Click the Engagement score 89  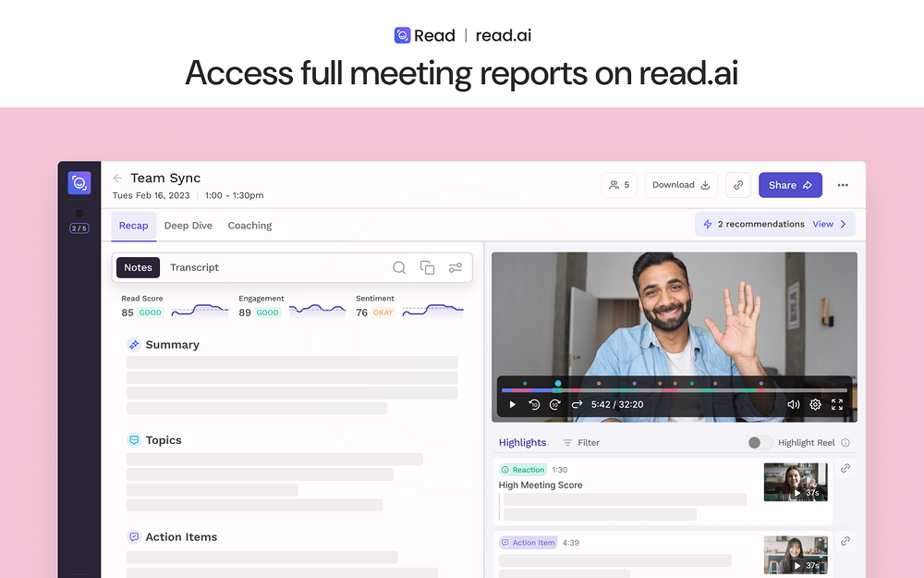(x=245, y=313)
